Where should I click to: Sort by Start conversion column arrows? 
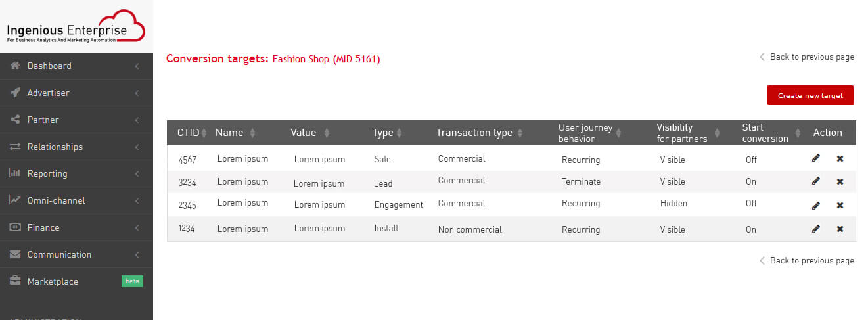(x=798, y=133)
